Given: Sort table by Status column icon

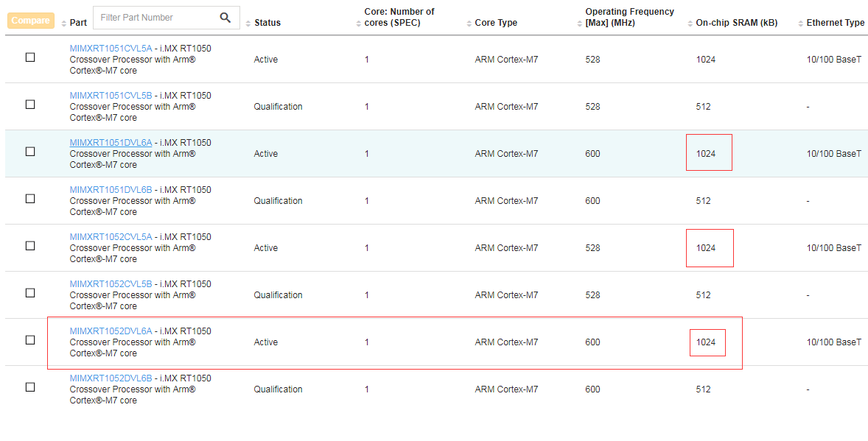Looking at the screenshot, I should tap(248, 24).
